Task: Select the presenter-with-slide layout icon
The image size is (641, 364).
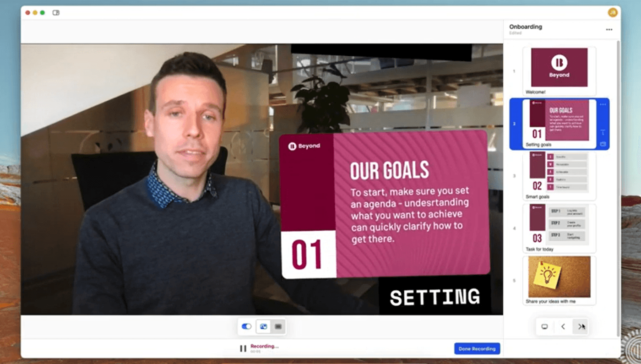Action: [x=263, y=326]
